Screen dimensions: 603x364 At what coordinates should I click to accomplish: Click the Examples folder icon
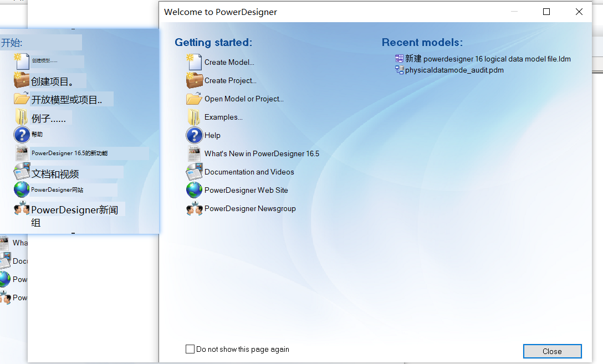(194, 117)
